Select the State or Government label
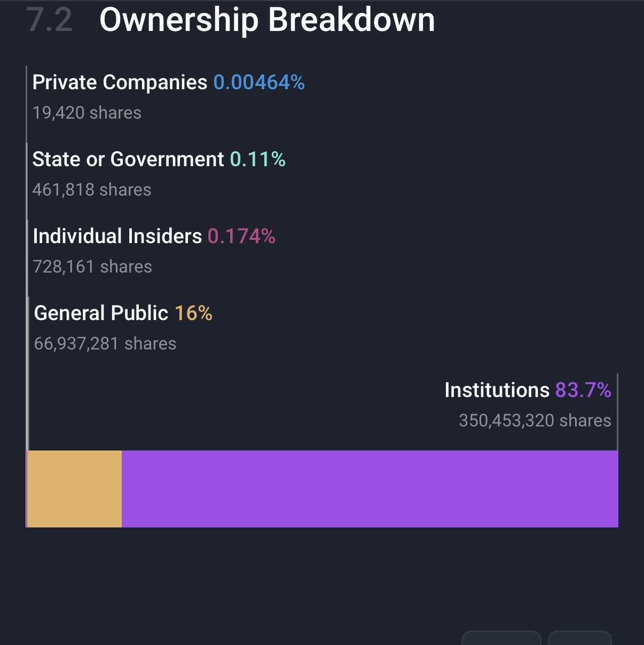Viewport: 644px width, 645px height. [x=128, y=159]
